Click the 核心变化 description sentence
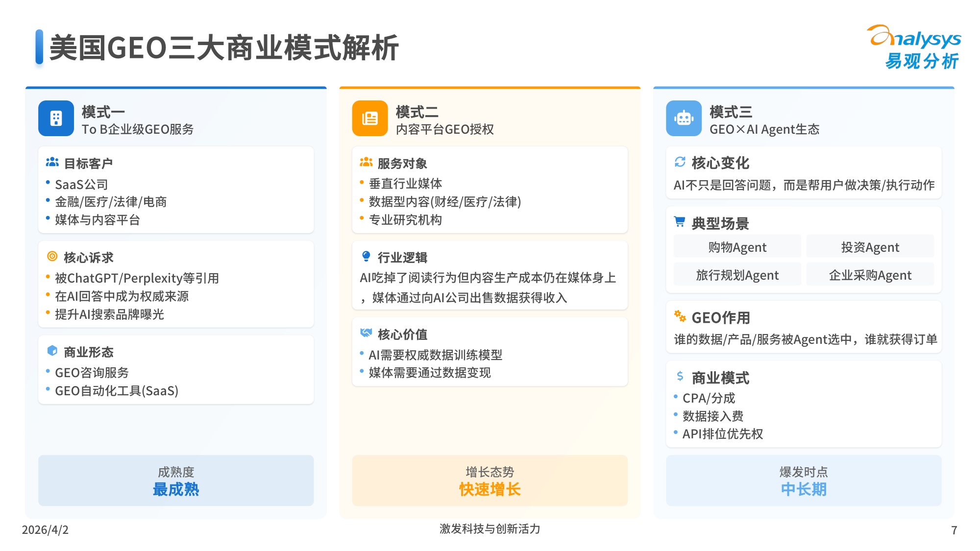Viewport: 980px width, 551px height. click(804, 185)
